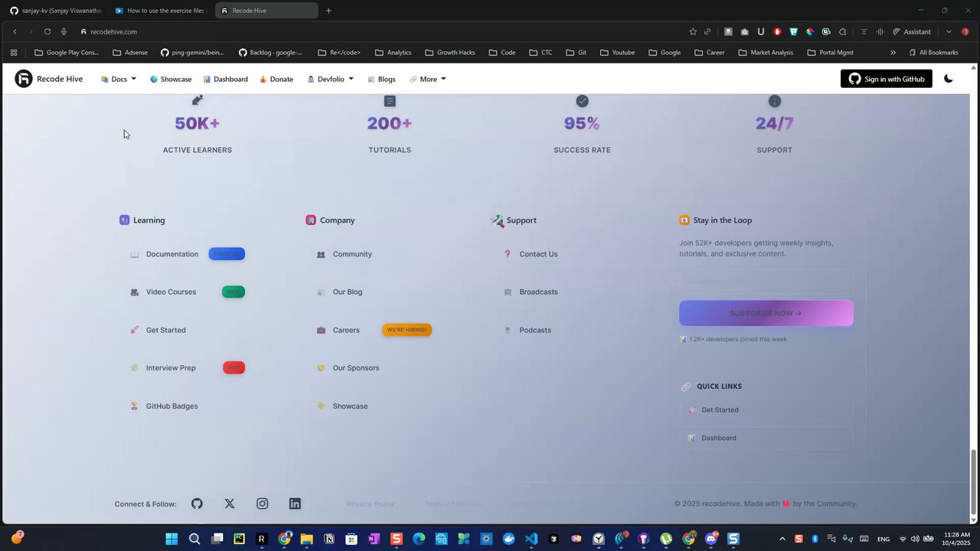Toggle dark mode with moon icon

[x=949, y=79]
